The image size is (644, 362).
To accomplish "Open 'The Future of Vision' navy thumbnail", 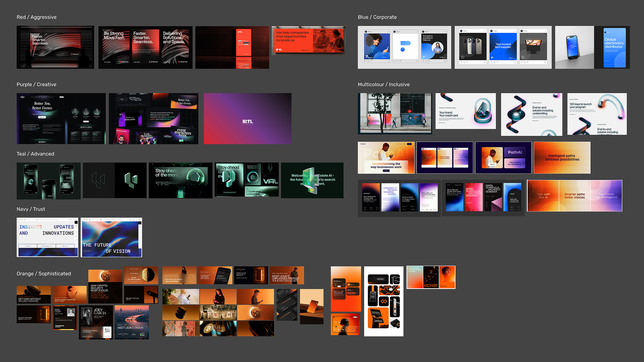I will [x=111, y=237].
